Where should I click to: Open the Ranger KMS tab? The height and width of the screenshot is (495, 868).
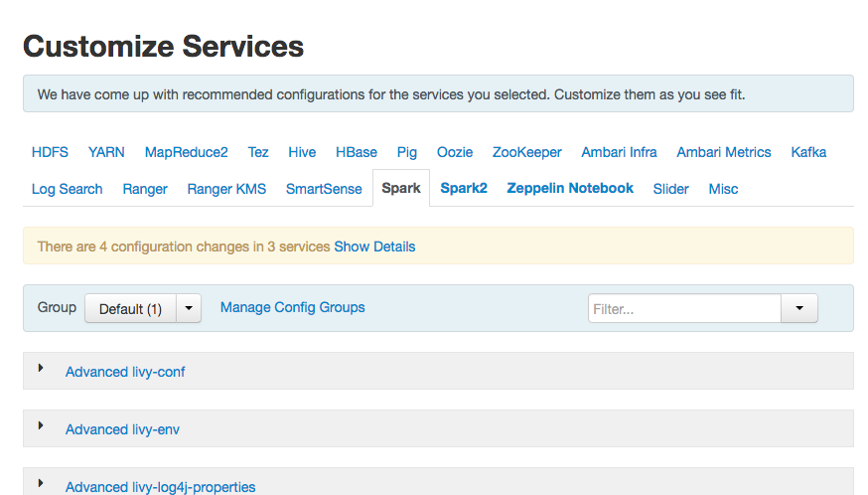coord(226,189)
